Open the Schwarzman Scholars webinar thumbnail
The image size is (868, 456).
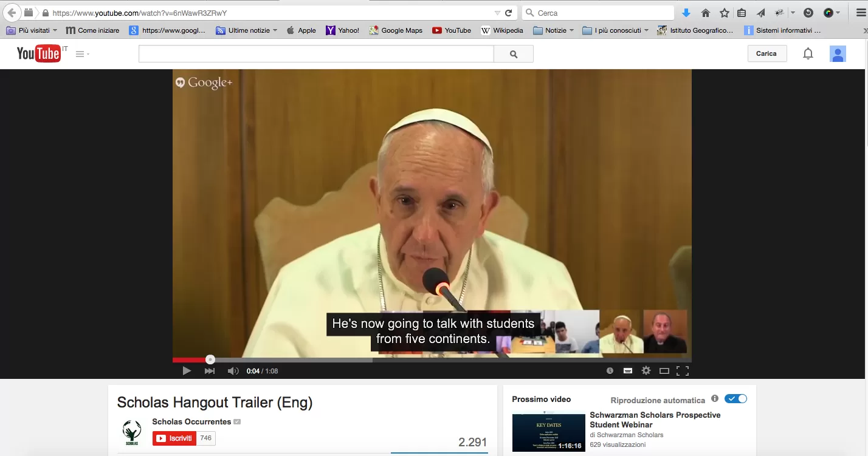549,432
